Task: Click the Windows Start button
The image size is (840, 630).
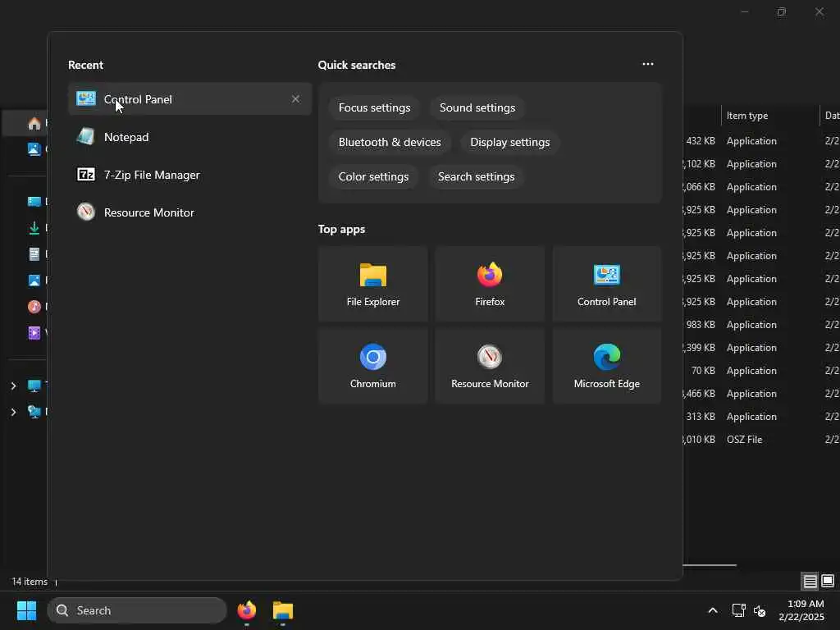Action: pos(27,610)
